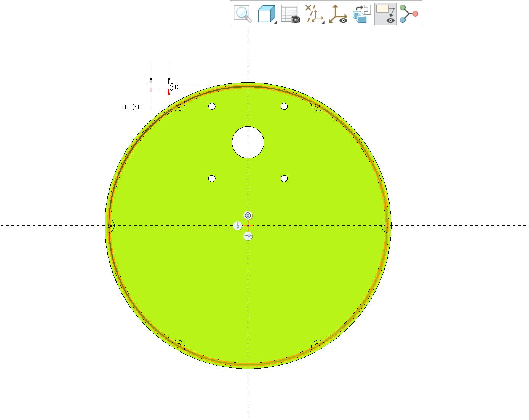The width and height of the screenshot is (529, 420).
Task: Click the round handle with square symbol
Action: coord(248,216)
